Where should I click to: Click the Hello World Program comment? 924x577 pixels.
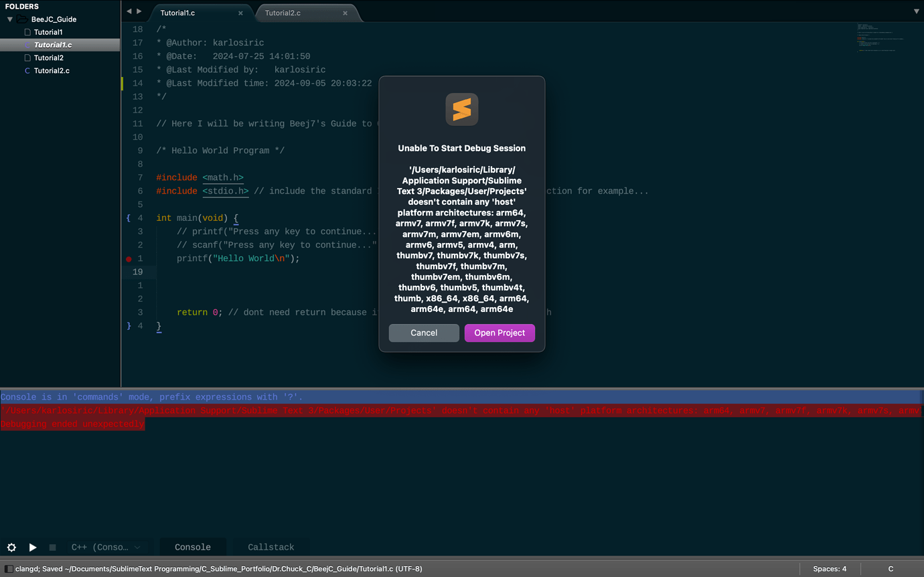pos(220,151)
